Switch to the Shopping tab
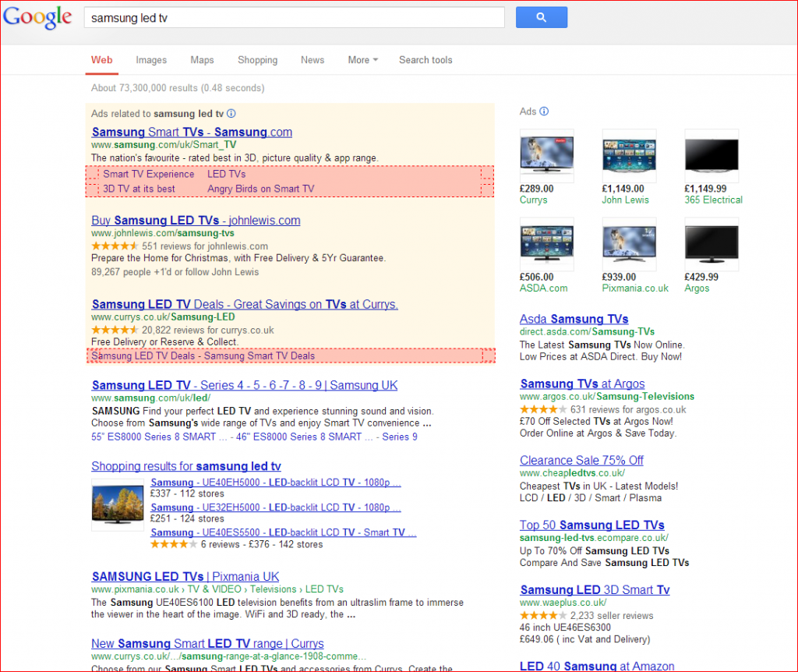 coord(257,60)
